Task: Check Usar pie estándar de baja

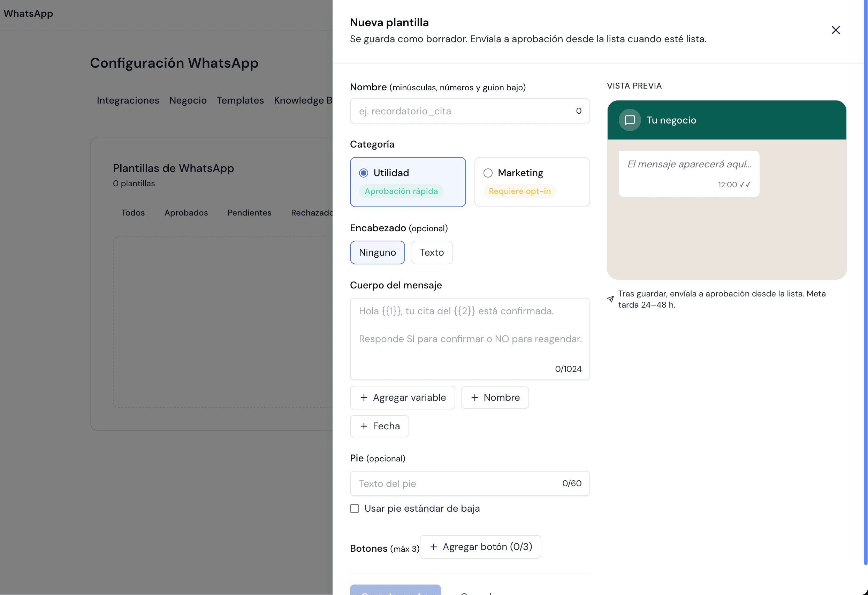Action: pyautogui.click(x=355, y=508)
